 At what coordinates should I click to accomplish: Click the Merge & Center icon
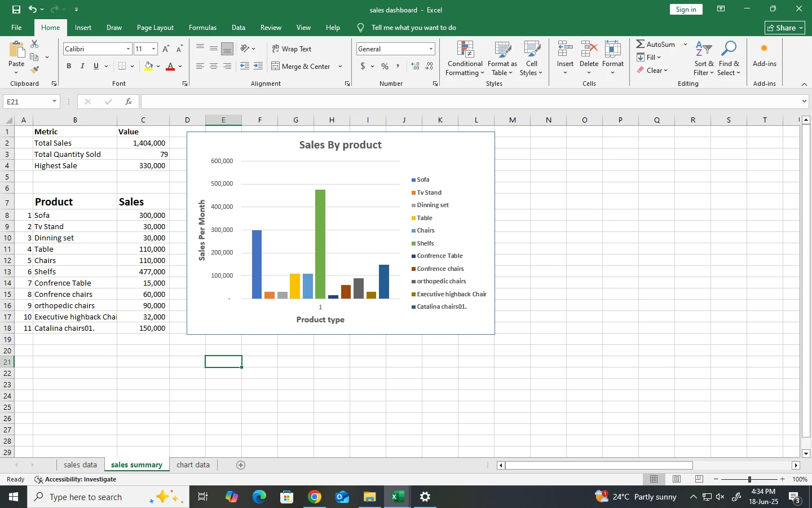276,66
